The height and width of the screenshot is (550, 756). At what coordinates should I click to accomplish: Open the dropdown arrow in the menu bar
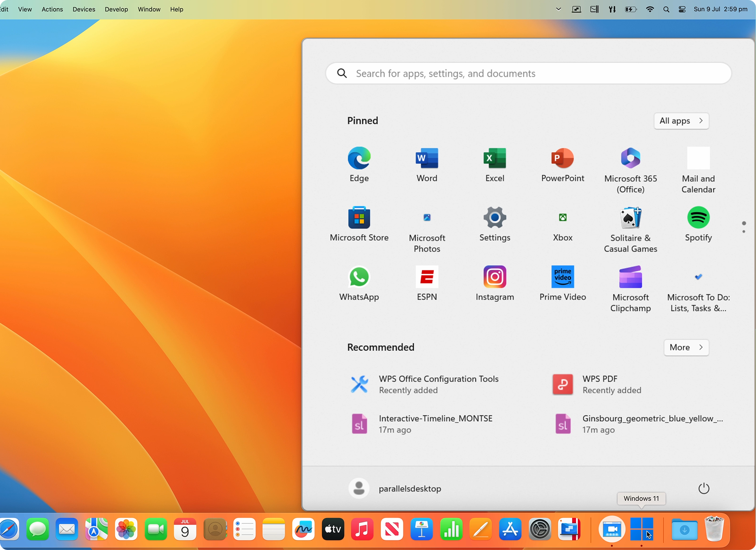(x=558, y=9)
